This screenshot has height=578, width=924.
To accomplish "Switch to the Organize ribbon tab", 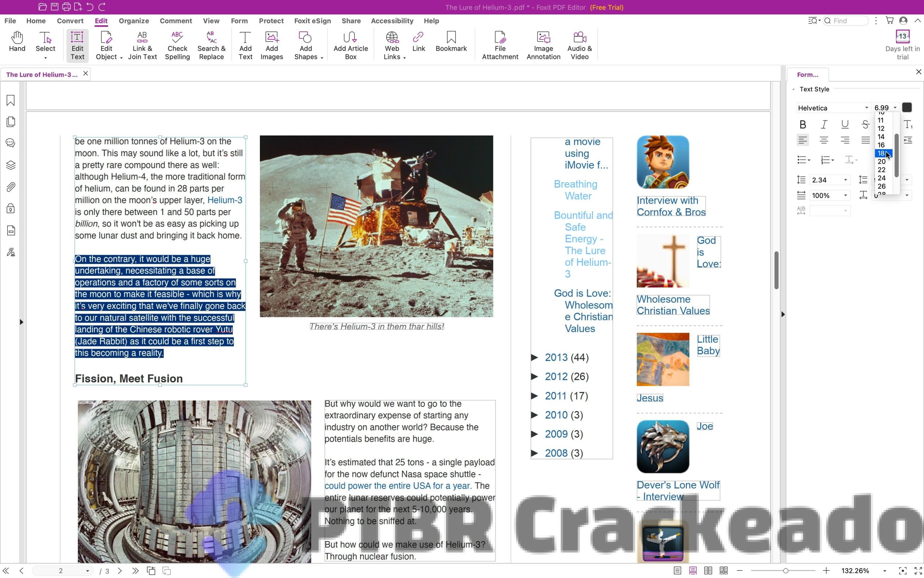I will (134, 21).
